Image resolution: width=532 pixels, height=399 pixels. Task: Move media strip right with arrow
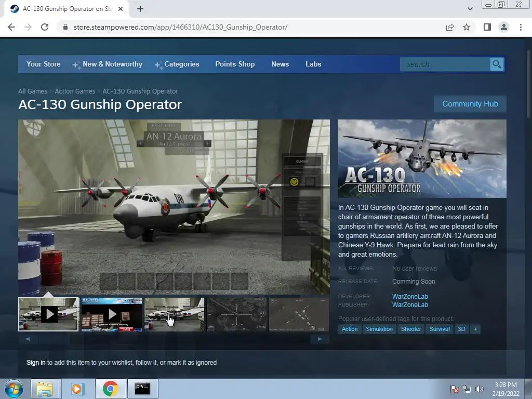click(320, 339)
